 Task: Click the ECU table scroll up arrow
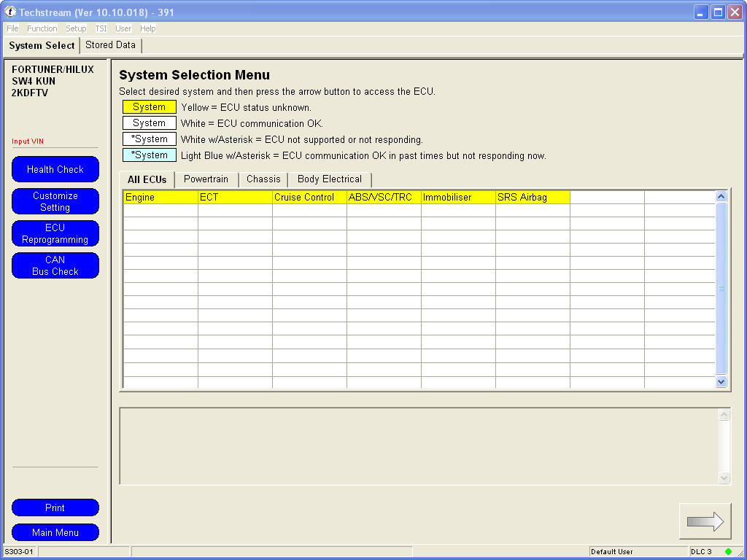tap(721, 196)
